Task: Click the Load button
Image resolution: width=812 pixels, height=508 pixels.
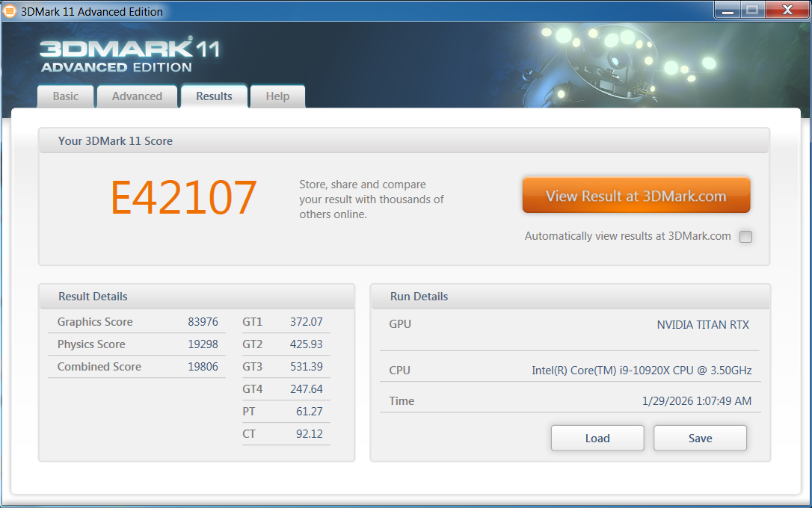Action: [x=597, y=439]
